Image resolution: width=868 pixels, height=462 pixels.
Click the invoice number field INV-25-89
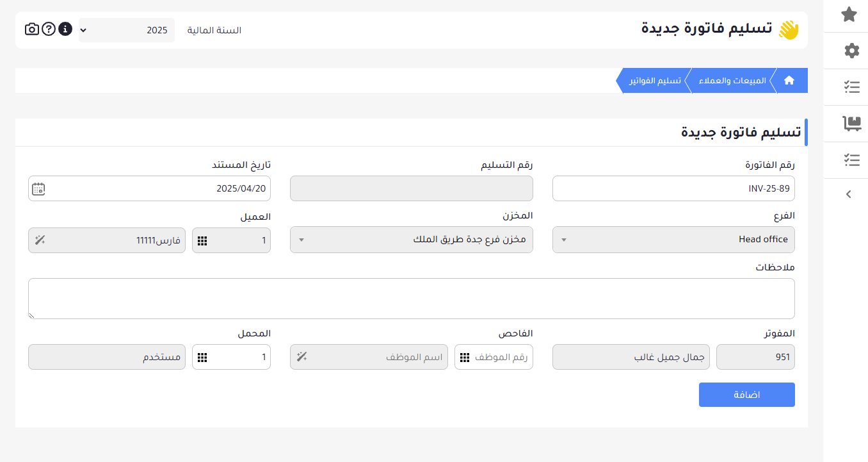[x=673, y=189]
